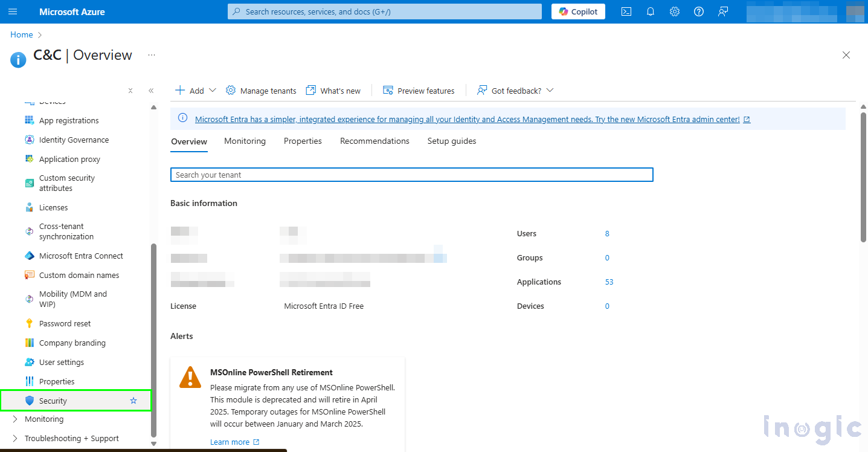Screen dimensions: 868x452
Task: Click the Applications count 53 link
Action: tap(609, 282)
